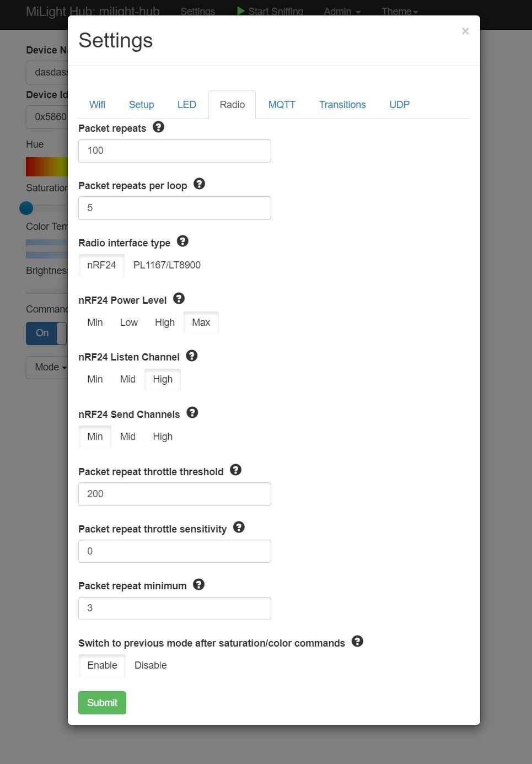Viewport: 532px width, 764px height.
Task: Set nRF24 Listen Channel to Mid
Action: click(x=128, y=379)
